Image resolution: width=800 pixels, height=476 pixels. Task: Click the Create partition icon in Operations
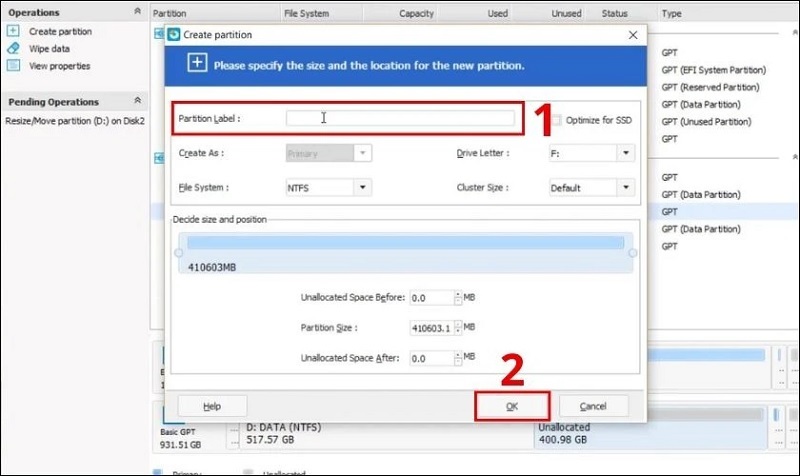pyautogui.click(x=13, y=32)
